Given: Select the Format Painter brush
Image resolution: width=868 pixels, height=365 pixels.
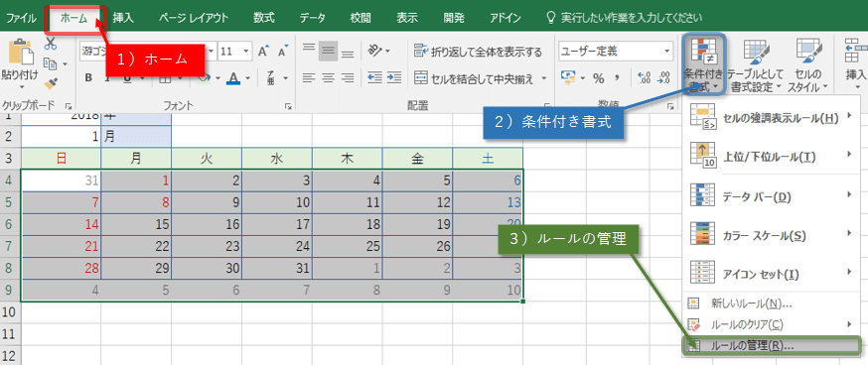Looking at the screenshot, I should point(51,83).
